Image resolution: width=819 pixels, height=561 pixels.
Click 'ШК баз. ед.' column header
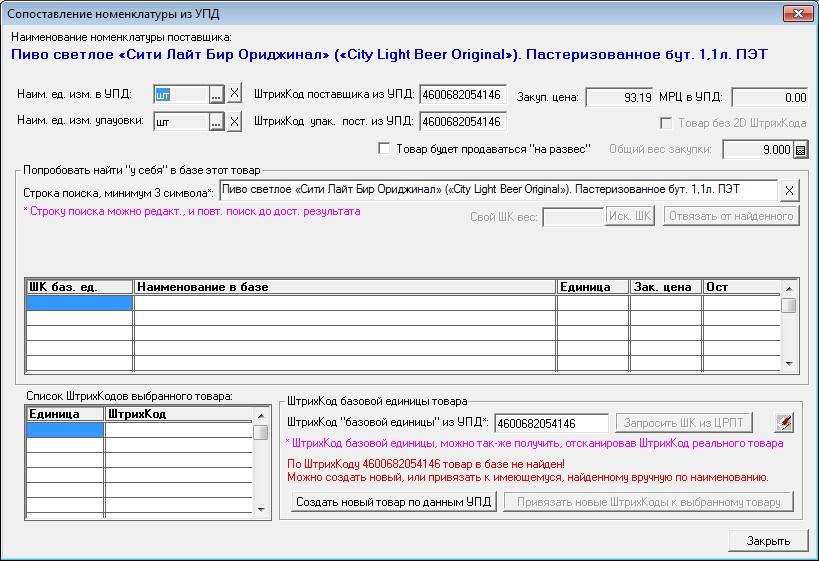(x=79, y=287)
